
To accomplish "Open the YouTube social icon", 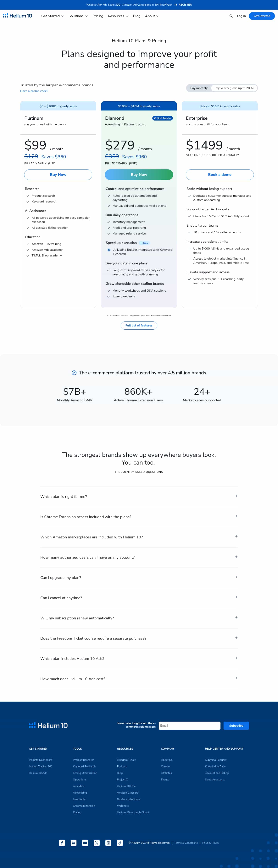I will 85,843.
